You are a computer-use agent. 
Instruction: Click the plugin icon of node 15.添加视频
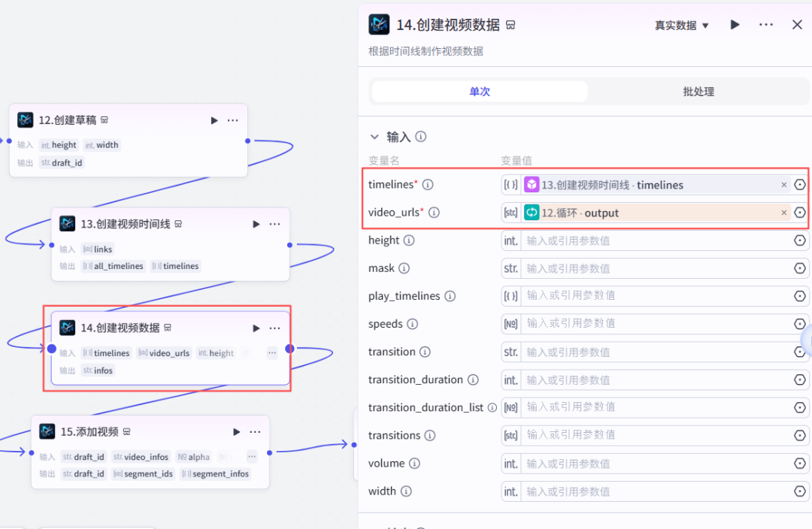pos(47,431)
